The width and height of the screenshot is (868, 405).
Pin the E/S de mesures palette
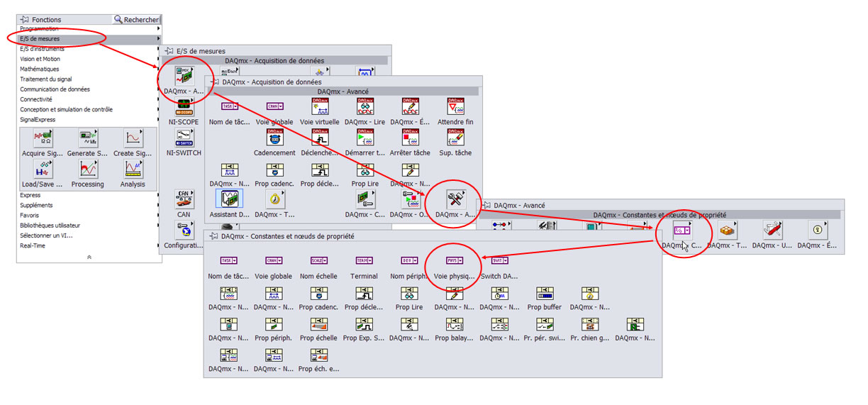169,51
